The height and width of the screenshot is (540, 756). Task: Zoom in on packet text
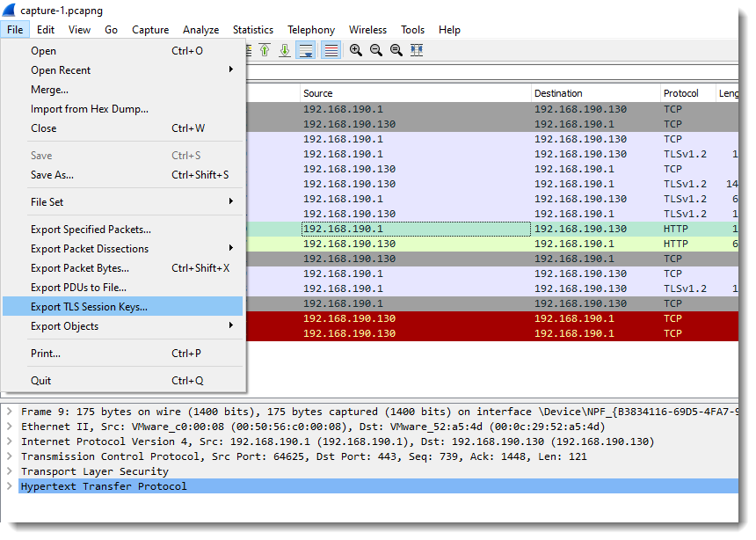pyautogui.click(x=356, y=51)
